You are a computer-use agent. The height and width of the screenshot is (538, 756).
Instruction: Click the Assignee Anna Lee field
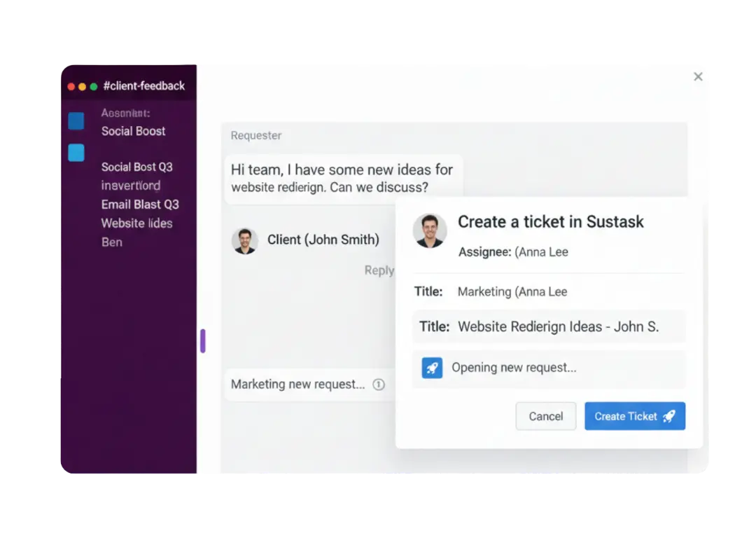(513, 252)
